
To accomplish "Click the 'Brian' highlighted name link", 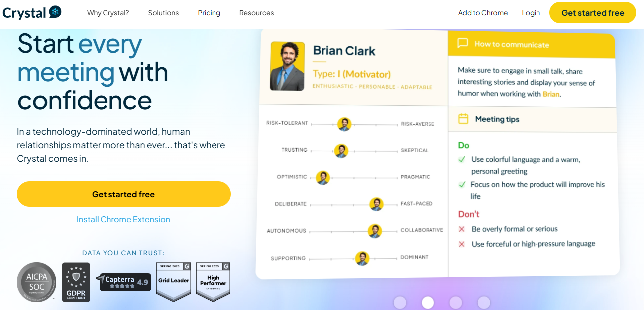I will pos(551,94).
